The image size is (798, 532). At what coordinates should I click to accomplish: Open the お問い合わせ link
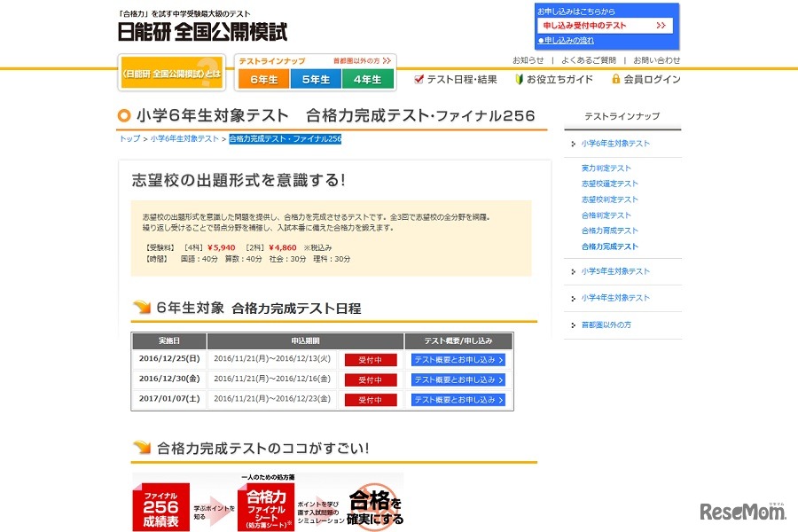[x=656, y=60]
